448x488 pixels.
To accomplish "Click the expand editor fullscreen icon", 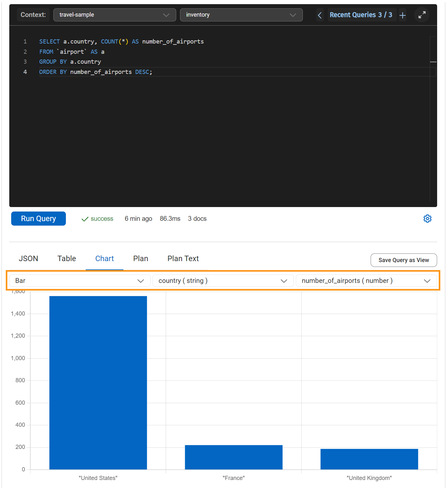I will click(x=422, y=15).
